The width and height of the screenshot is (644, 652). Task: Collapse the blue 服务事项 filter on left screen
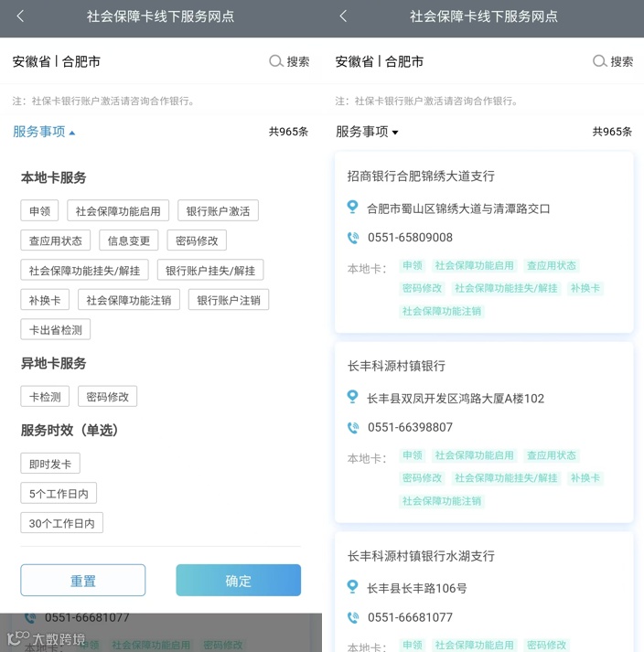coord(44,132)
